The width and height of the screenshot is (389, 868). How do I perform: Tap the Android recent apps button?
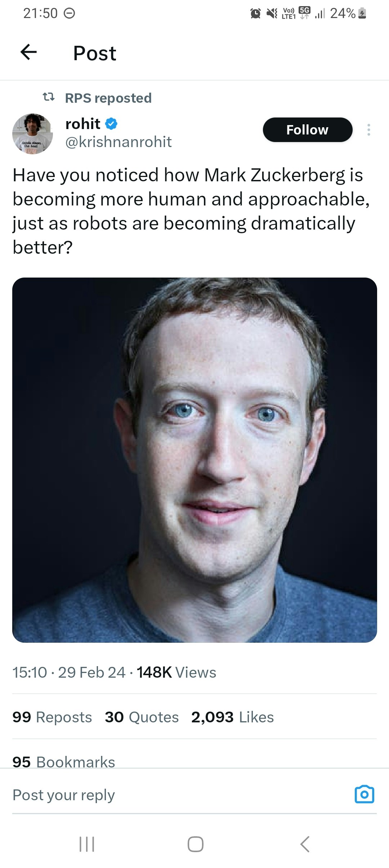pyautogui.click(x=87, y=844)
